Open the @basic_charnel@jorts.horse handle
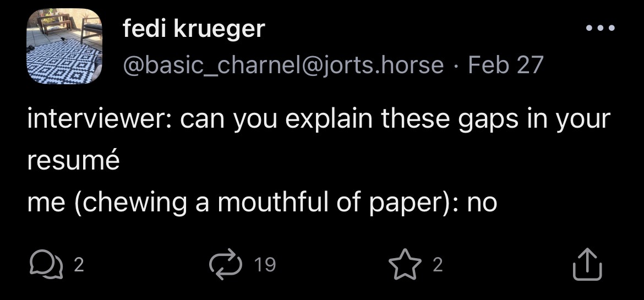Image resolution: width=644 pixels, height=300 pixels. pos(283,64)
